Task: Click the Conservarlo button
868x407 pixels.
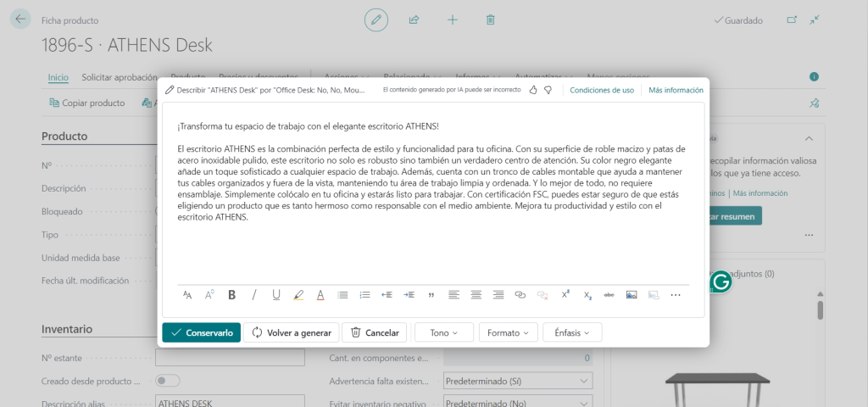Action: point(202,332)
